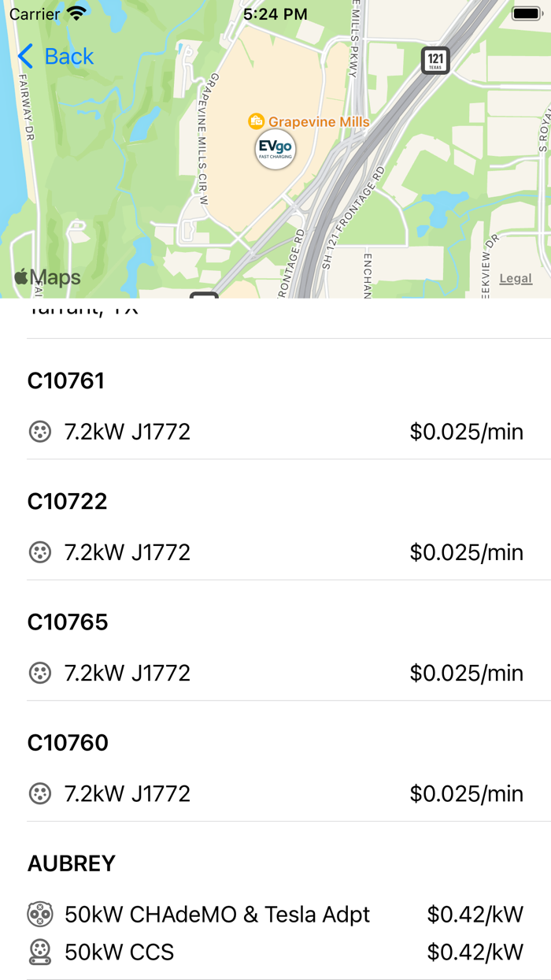The height and width of the screenshot is (980, 551).
Task: Open the Legal link on the map
Action: point(516,278)
